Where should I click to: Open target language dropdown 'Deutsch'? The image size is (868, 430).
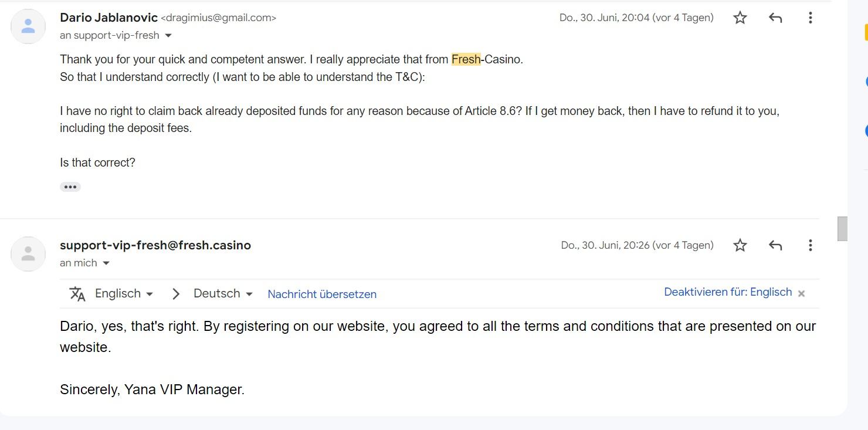click(x=223, y=293)
